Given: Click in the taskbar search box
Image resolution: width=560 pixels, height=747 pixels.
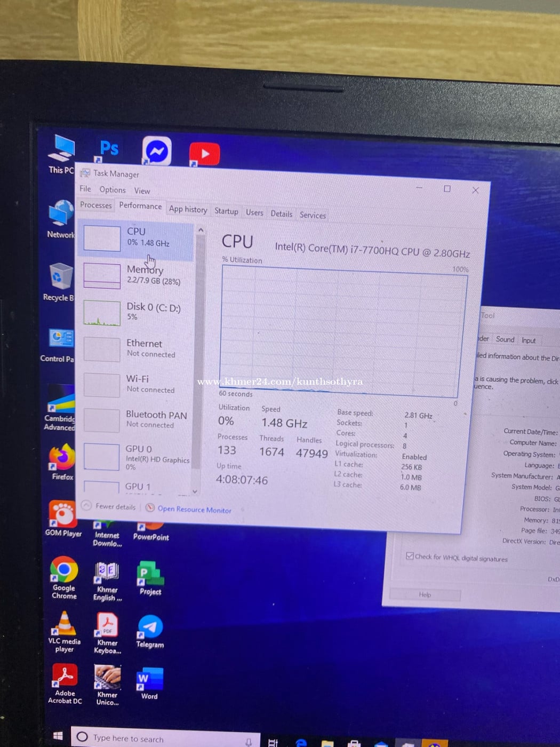Looking at the screenshot, I should pos(165,738).
